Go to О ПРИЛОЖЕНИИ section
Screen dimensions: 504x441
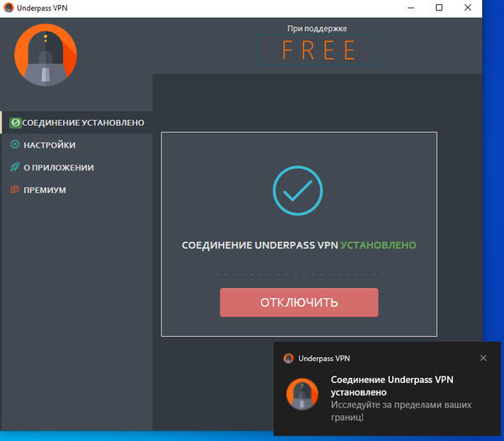pyautogui.click(x=76, y=167)
